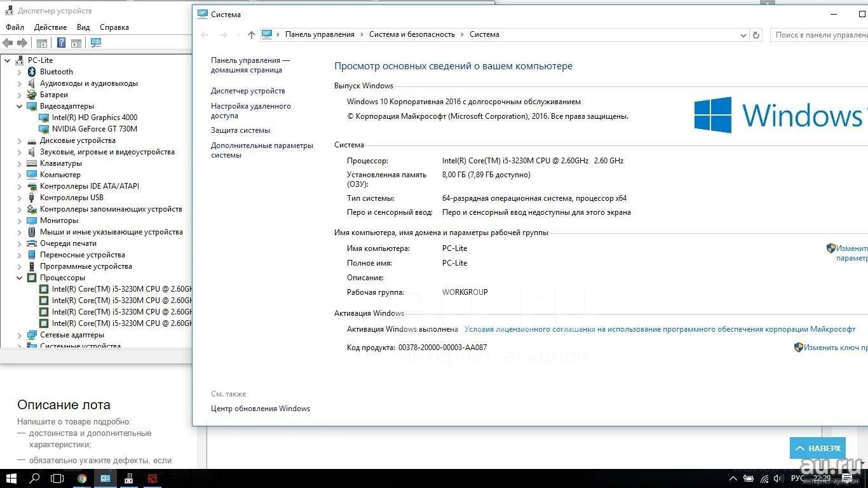868x488 pixels.
Task: Click the control panel search field
Action: point(818,35)
